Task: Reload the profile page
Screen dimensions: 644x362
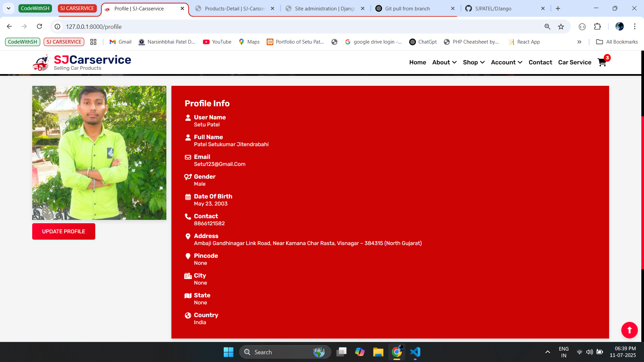Action: 40,26
